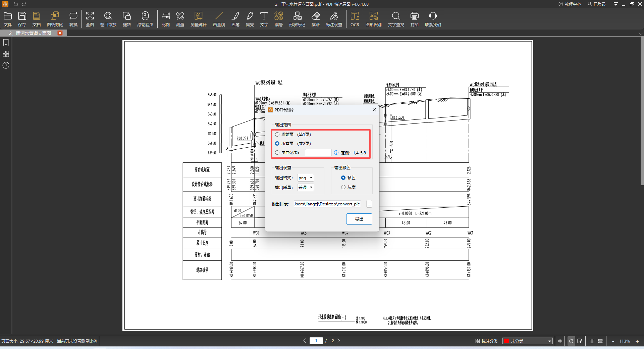Screen dimensions: 644x349
Task: Open the output format png dropdown
Action: point(306,178)
